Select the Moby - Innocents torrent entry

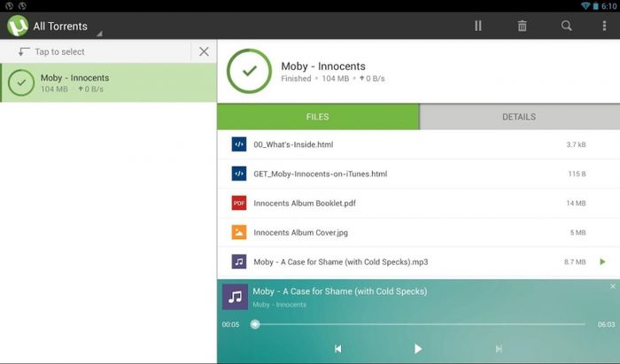coord(108,82)
